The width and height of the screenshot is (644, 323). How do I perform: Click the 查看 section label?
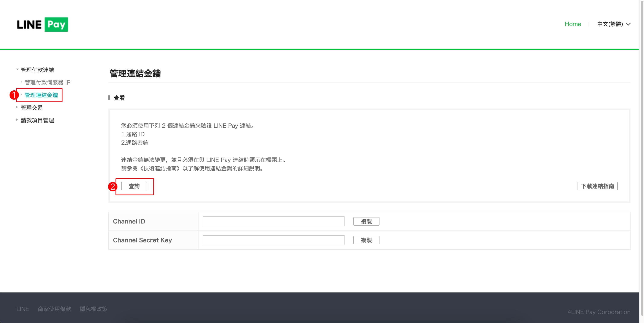(x=119, y=98)
